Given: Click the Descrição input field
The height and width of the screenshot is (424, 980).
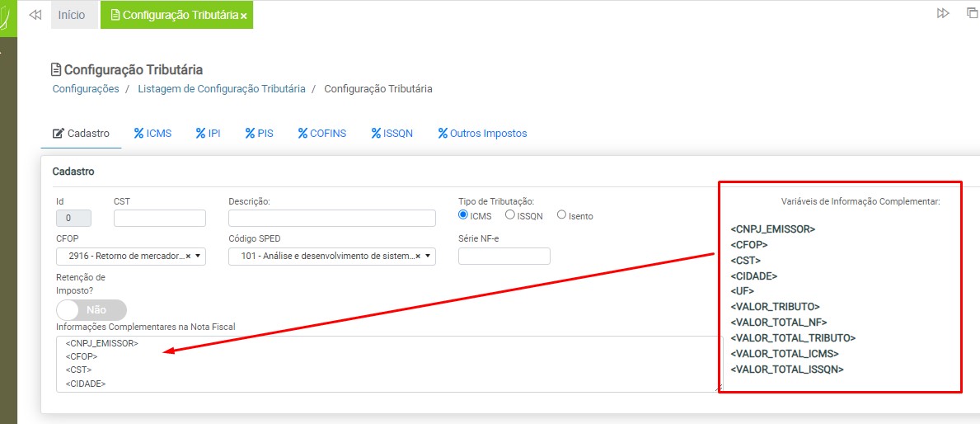Looking at the screenshot, I should click(x=331, y=218).
